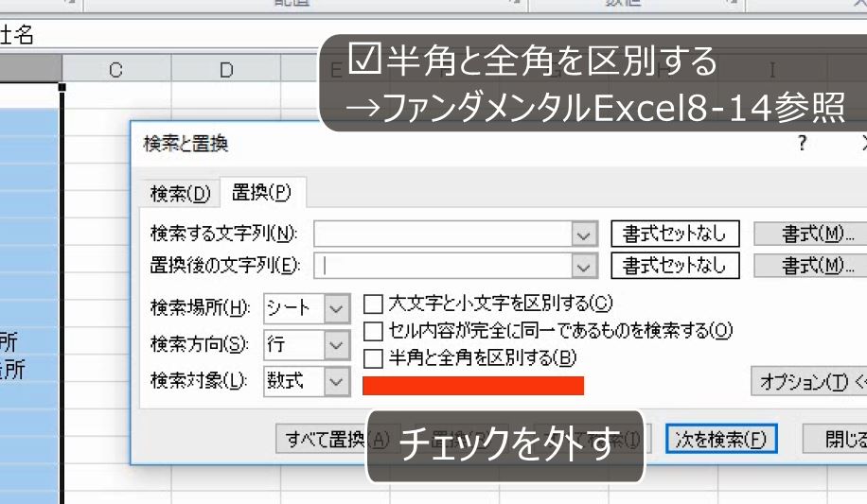The image size is (867, 504).
Task: Click the dialog help question mark icon
Action: pyautogui.click(x=803, y=144)
